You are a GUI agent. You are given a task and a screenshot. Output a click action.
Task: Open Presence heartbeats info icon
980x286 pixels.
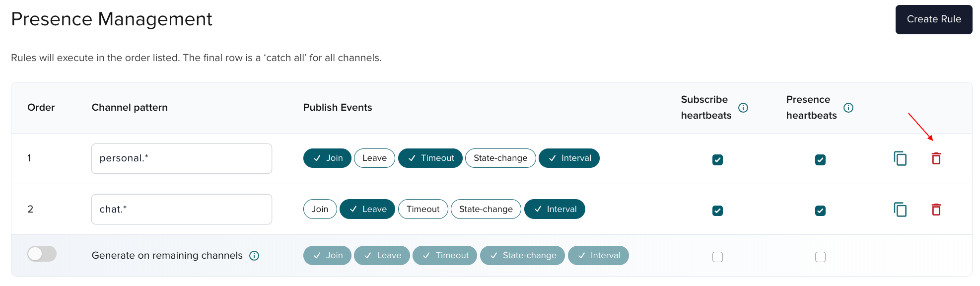pos(848,108)
